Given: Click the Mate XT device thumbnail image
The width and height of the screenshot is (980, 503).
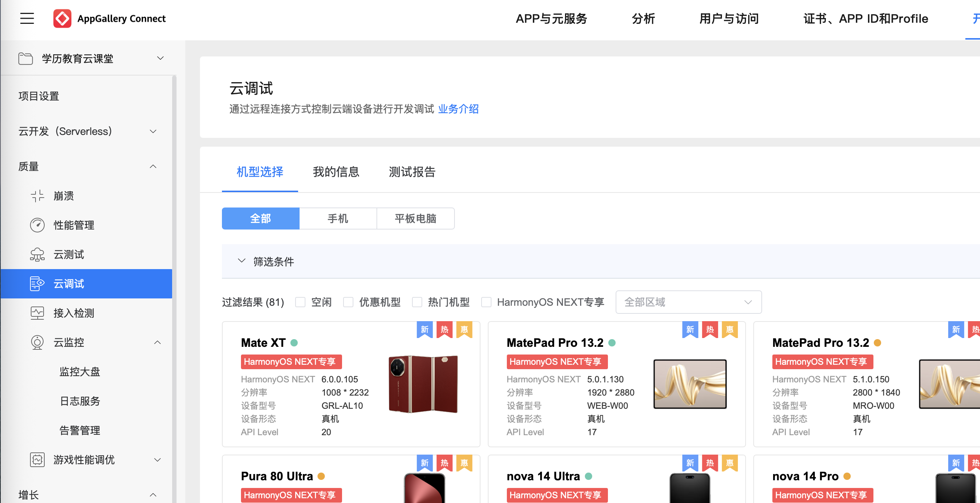Looking at the screenshot, I should [x=423, y=384].
